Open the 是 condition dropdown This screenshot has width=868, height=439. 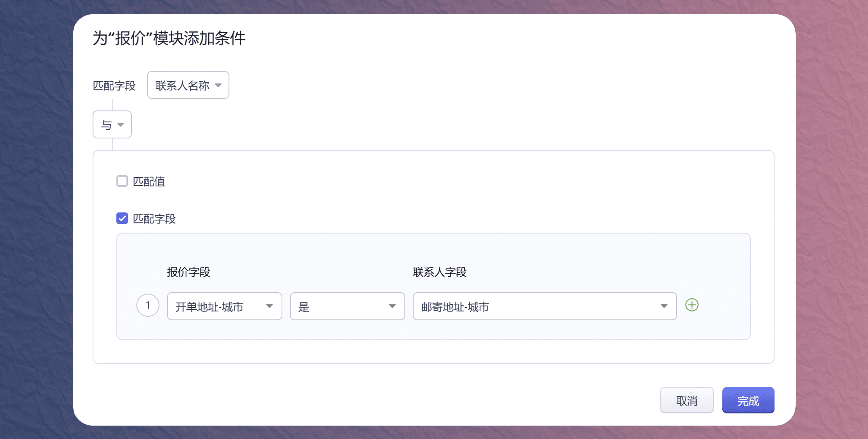(x=347, y=306)
